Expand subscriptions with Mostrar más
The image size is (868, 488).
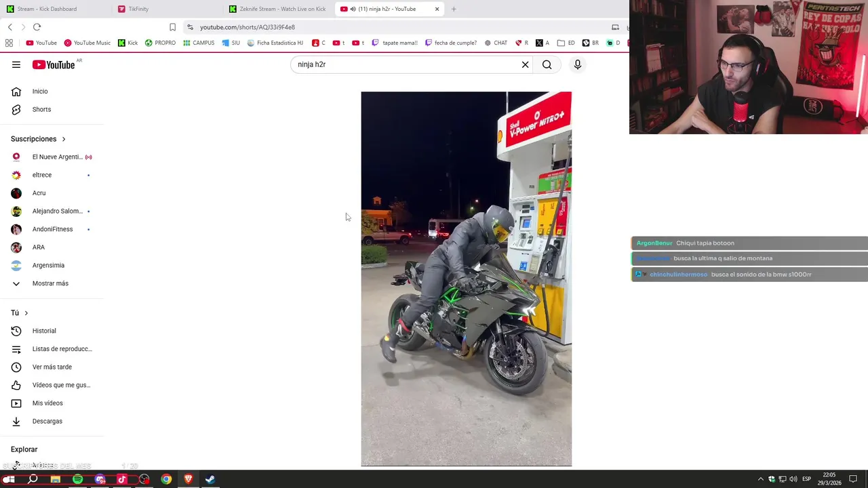[x=52, y=283]
